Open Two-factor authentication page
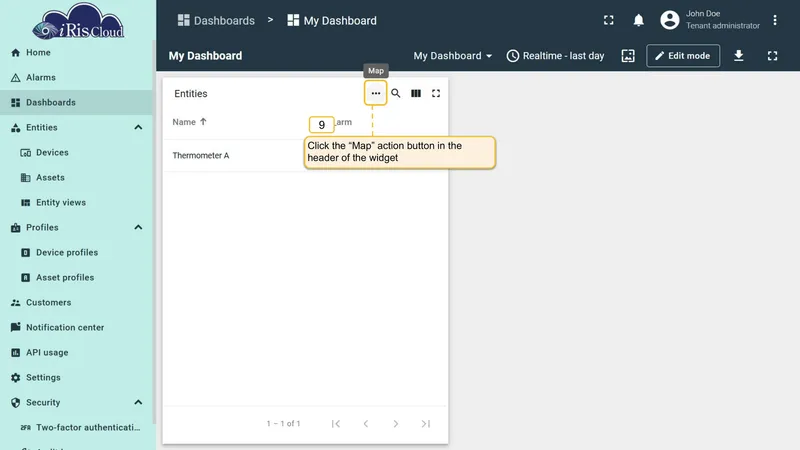The height and width of the screenshot is (450, 800). 76,428
